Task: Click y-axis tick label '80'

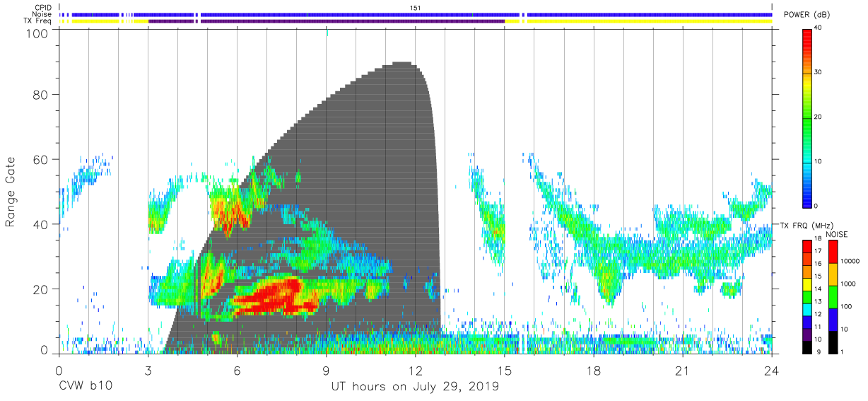Action: (x=42, y=95)
